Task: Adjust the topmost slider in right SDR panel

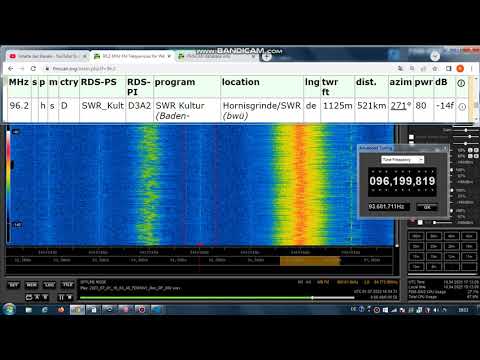Action: (465, 130)
